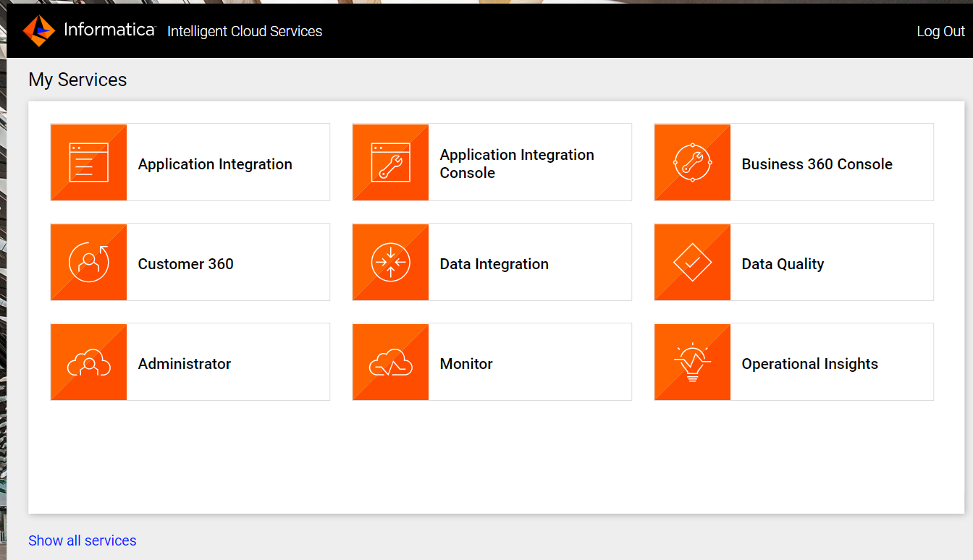
Task: Open the Operational Insights lightbulb icon
Action: tap(693, 362)
